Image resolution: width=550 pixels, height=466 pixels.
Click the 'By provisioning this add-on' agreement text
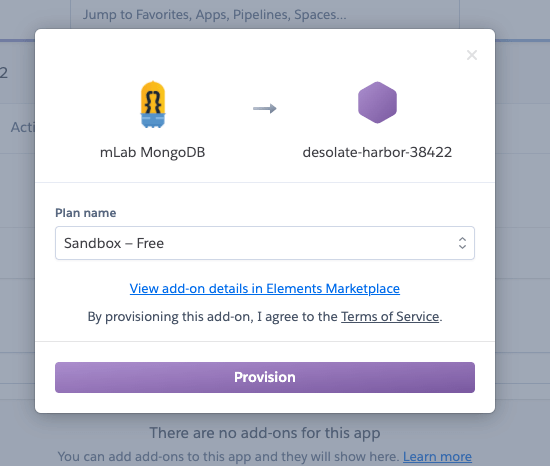coord(265,317)
